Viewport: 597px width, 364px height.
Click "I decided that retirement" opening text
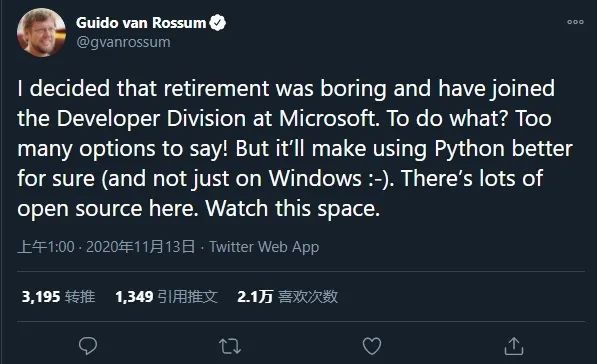click(144, 88)
